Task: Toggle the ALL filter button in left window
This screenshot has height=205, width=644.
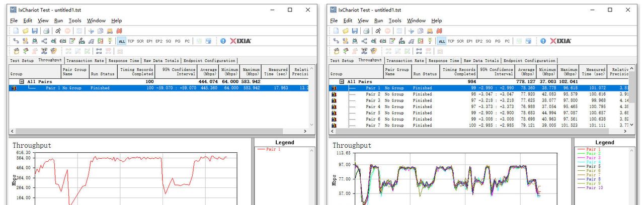Action: point(122,41)
